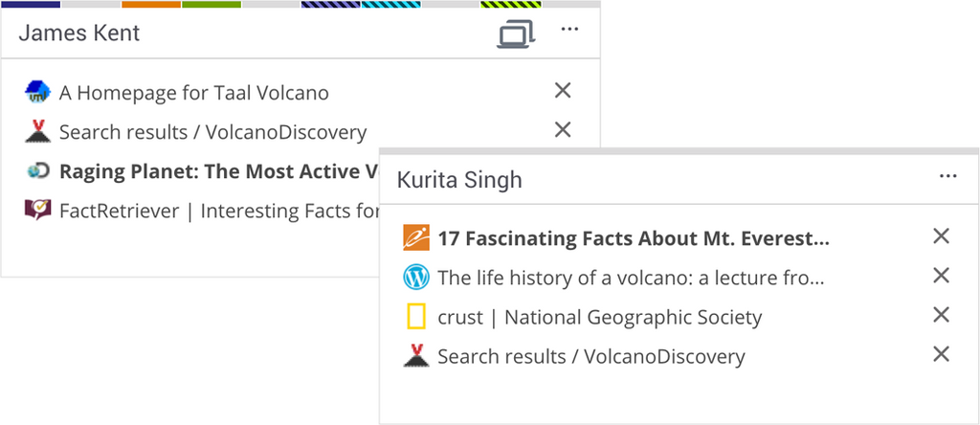Close James Kent's Search results / VolcanoDiscovery tab
This screenshot has height=425, width=980.
[563, 130]
